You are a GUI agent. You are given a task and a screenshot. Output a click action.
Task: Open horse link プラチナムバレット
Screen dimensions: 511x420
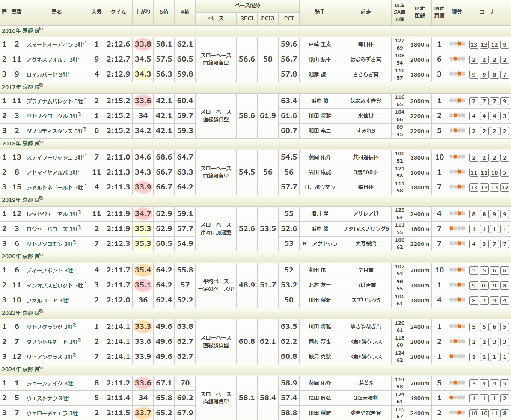point(49,101)
